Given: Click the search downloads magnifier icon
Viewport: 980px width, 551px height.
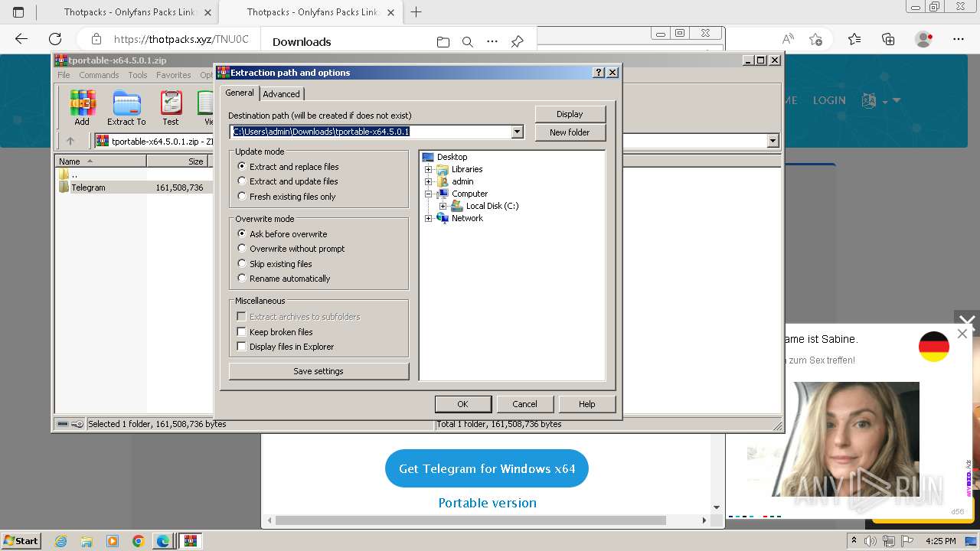Looking at the screenshot, I should click(x=468, y=42).
